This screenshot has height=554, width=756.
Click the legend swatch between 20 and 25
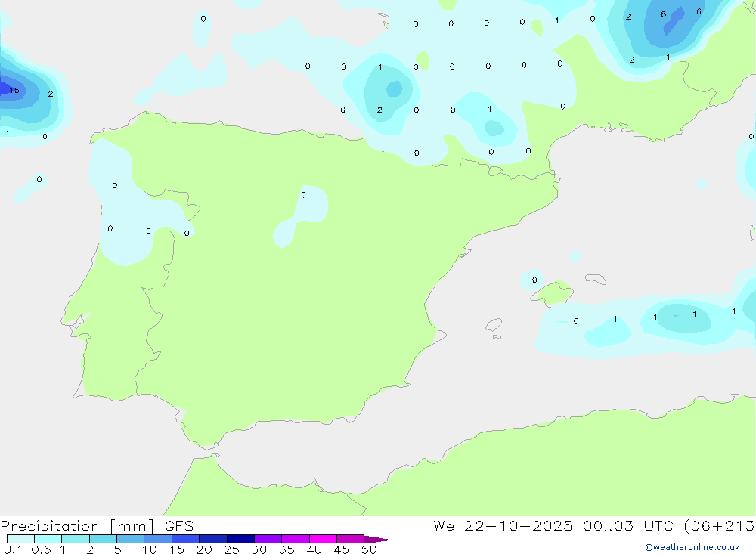[213, 539]
